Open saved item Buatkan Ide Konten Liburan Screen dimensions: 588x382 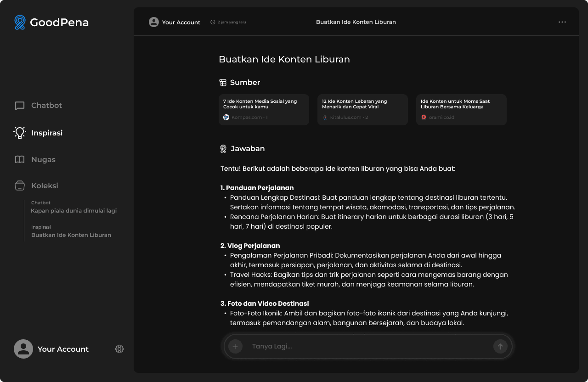point(71,235)
